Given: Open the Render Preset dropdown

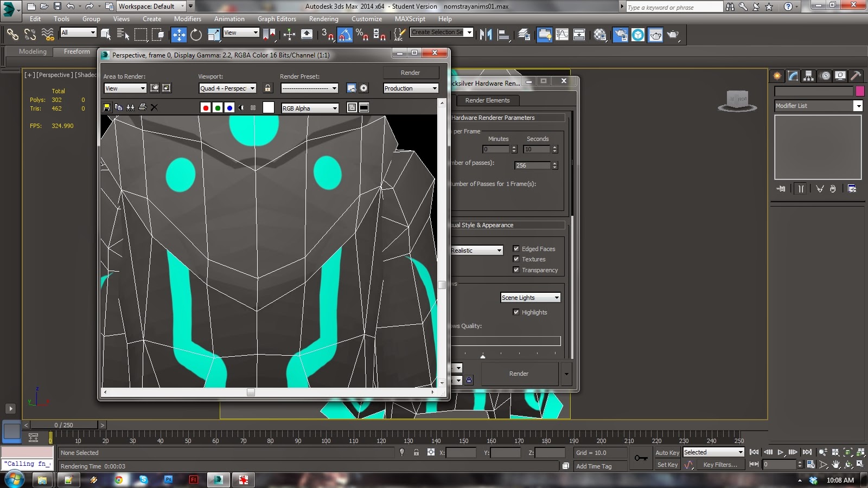Looking at the screenshot, I should [334, 88].
